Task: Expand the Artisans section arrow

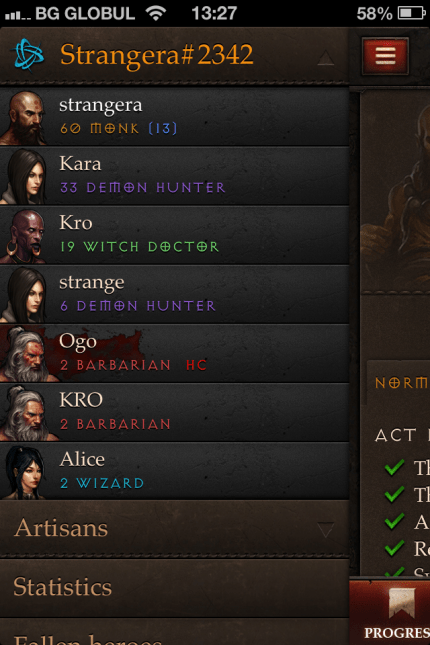Action: [326, 529]
